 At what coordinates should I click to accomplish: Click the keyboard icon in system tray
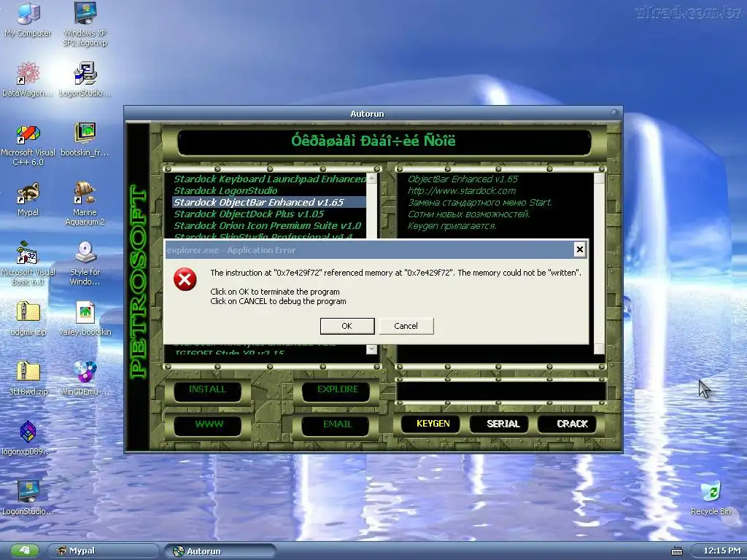tap(676, 551)
